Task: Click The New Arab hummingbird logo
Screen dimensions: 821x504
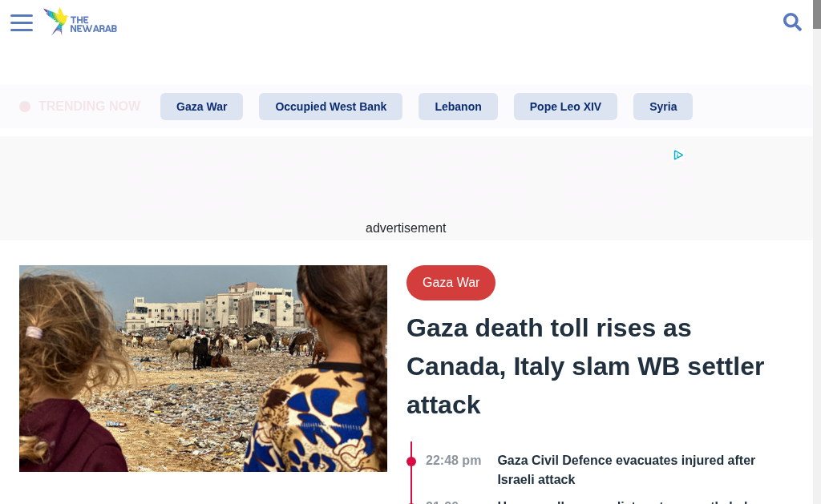Action: [80, 22]
